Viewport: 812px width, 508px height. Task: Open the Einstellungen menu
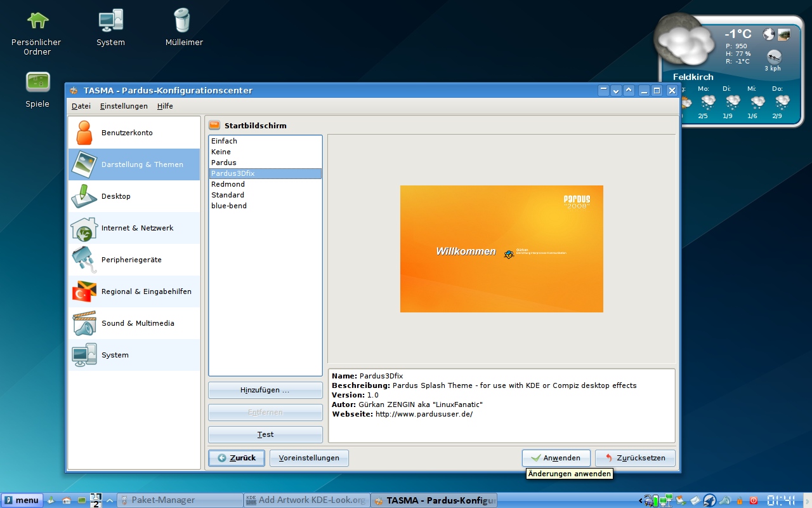click(x=124, y=106)
